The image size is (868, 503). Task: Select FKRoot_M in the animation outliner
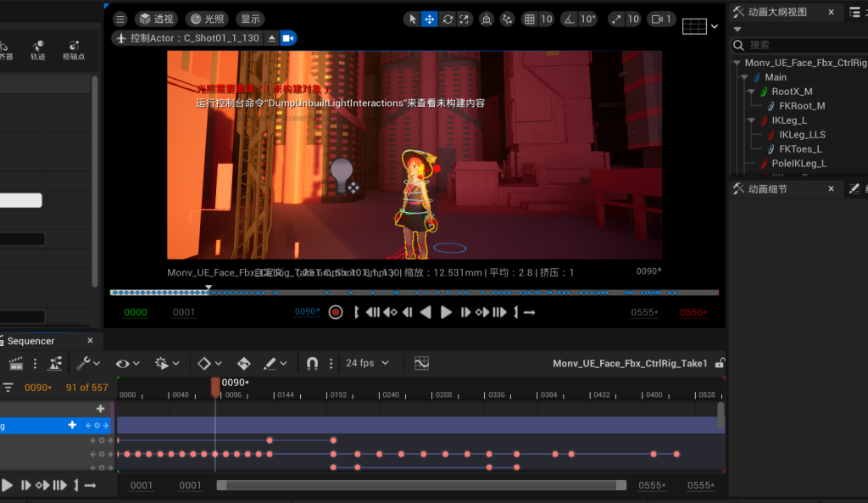click(802, 106)
